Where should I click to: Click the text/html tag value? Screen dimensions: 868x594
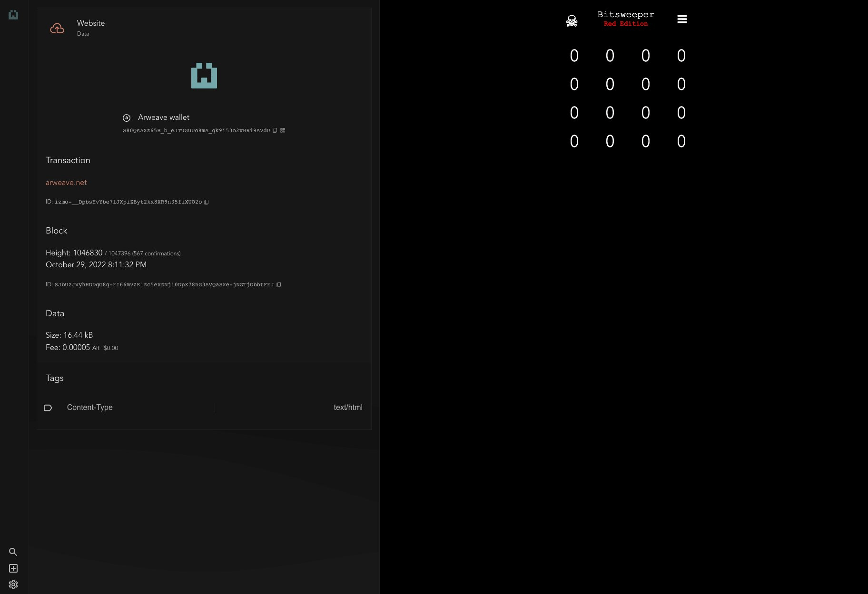pyautogui.click(x=348, y=408)
